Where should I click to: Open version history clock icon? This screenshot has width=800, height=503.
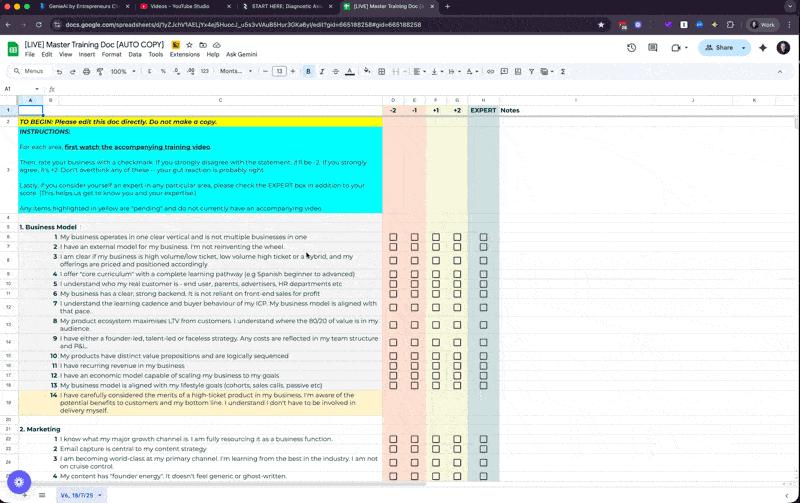pyautogui.click(x=632, y=47)
